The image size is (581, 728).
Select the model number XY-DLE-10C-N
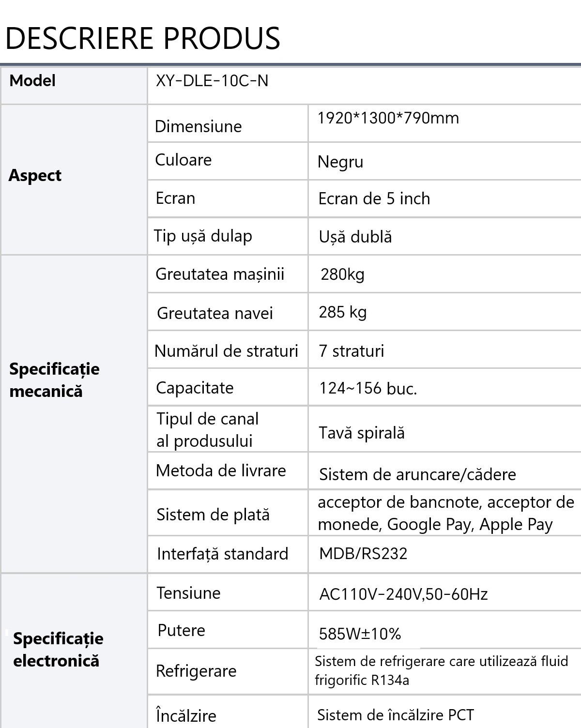tap(212, 81)
